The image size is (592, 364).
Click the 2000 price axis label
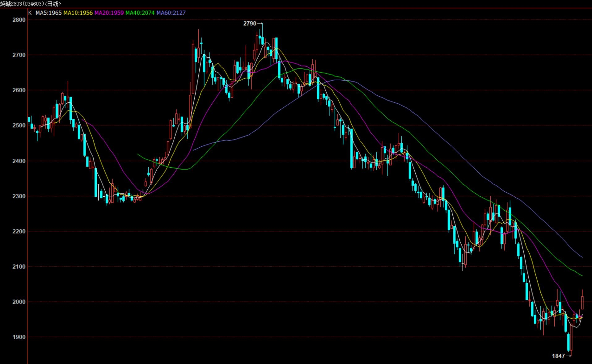click(x=19, y=302)
